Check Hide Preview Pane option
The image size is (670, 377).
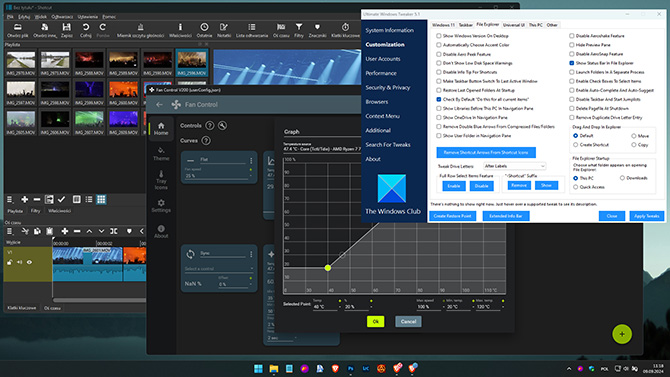coord(572,45)
